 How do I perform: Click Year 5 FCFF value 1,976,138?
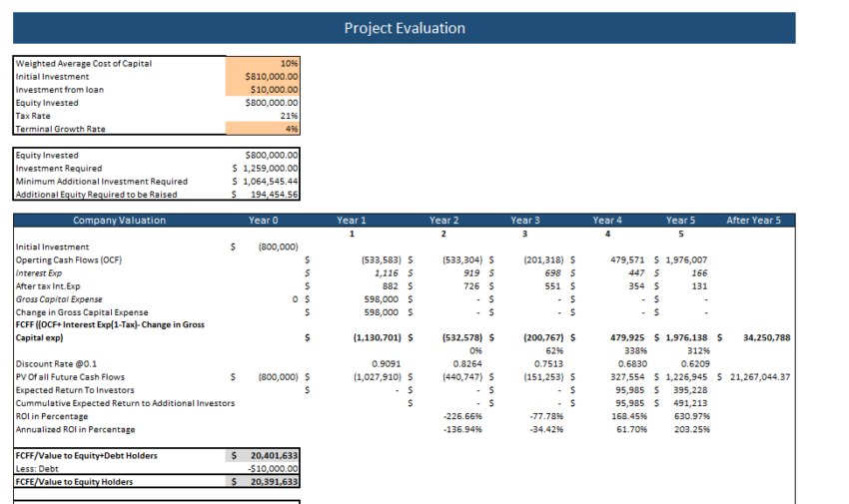(x=686, y=337)
